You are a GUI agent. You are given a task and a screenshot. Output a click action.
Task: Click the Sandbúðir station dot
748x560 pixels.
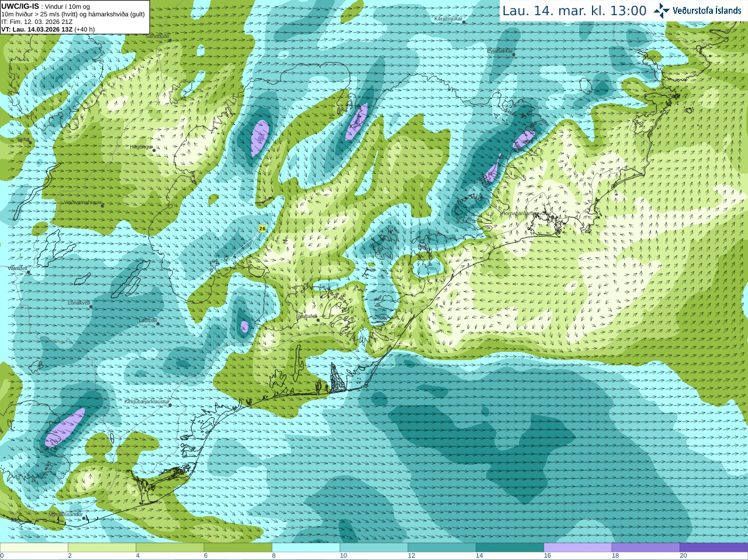coord(170,40)
